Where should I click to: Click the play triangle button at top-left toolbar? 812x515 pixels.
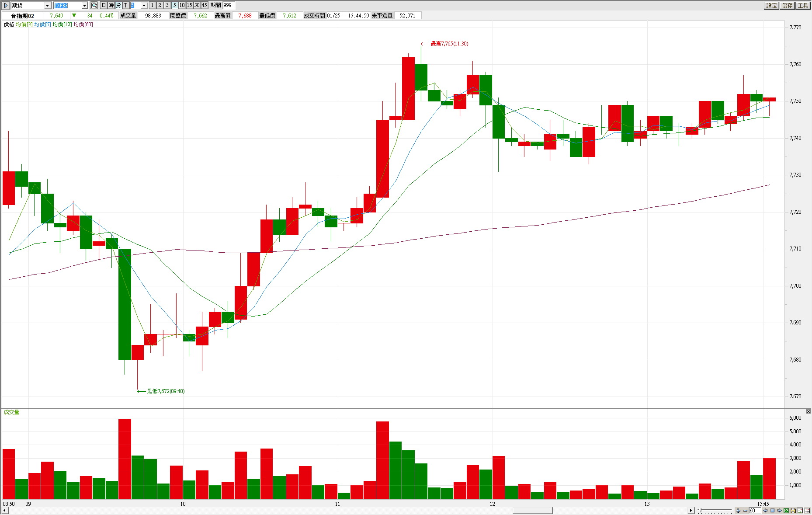[x=6, y=5]
